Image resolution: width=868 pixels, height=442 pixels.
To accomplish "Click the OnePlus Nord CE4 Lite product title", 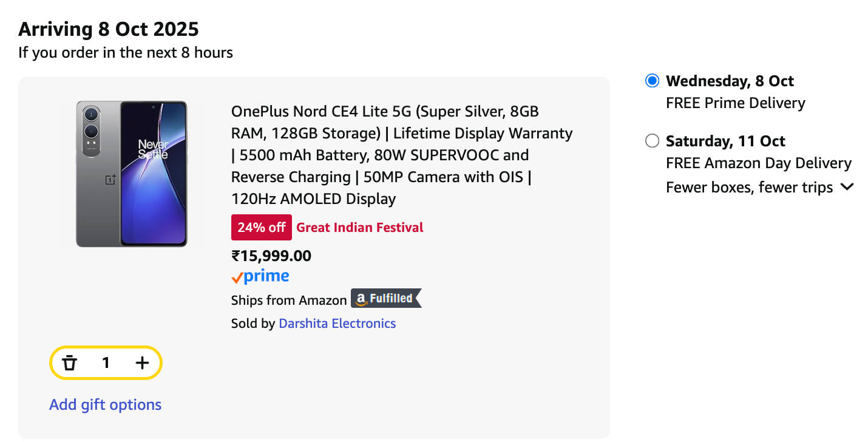I will coord(401,155).
